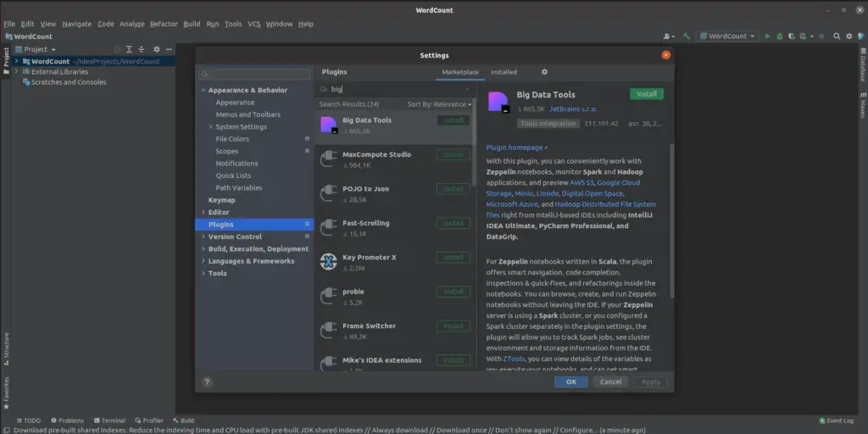Open plugin manager gear next to Installed tab
This screenshot has height=434, width=868.
coord(544,72)
